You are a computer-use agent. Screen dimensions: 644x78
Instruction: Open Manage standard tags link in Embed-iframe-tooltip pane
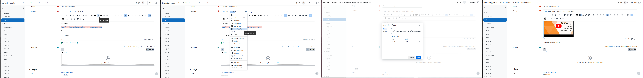pos(67,73)
